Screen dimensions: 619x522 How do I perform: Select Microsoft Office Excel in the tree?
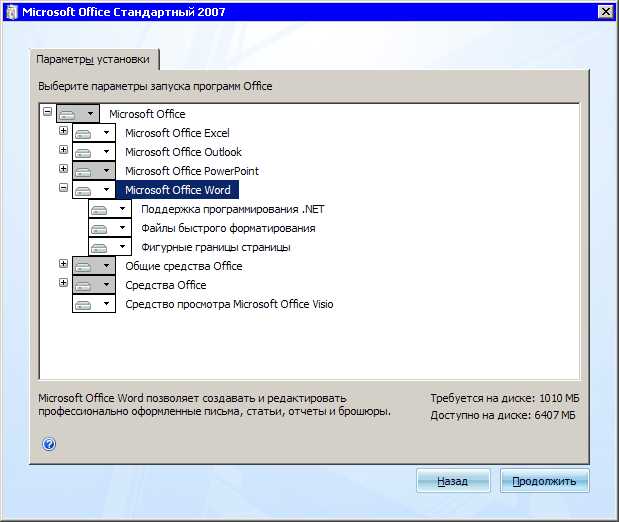(177, 133)
